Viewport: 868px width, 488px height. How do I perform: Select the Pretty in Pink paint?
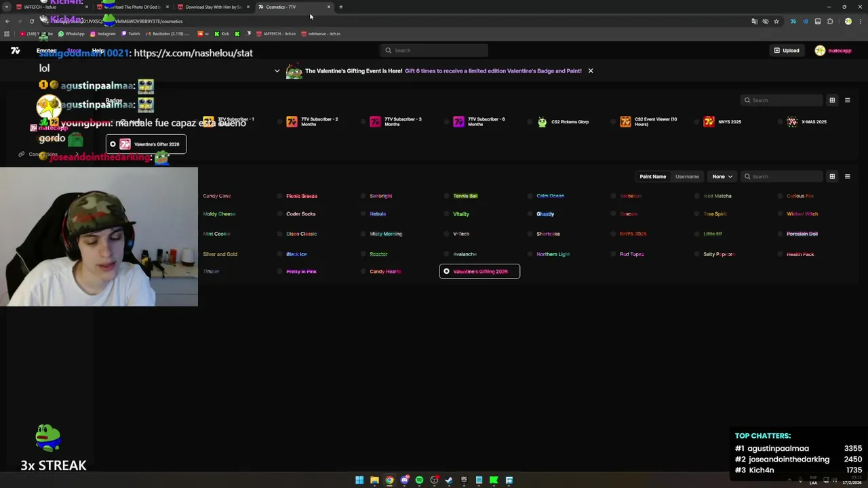(301, 271)
